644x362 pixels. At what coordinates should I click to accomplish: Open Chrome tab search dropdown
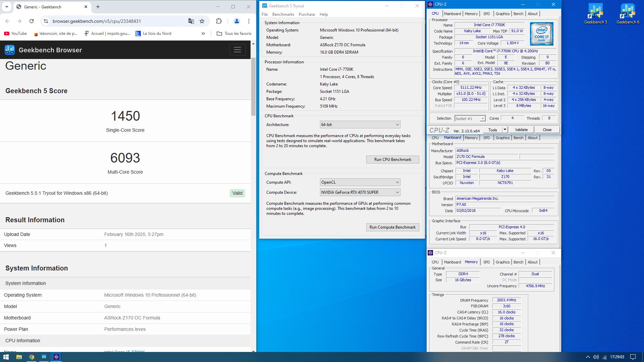click(7, 7)
